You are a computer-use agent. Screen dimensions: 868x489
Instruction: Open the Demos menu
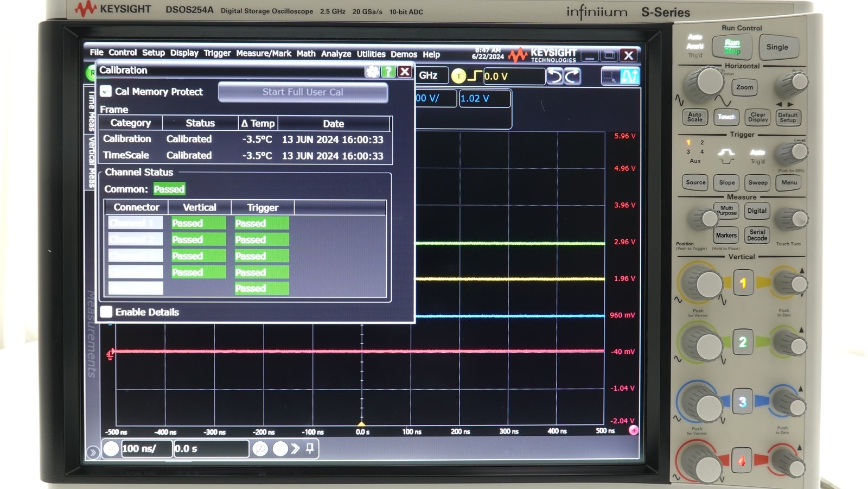coord(404,54)
